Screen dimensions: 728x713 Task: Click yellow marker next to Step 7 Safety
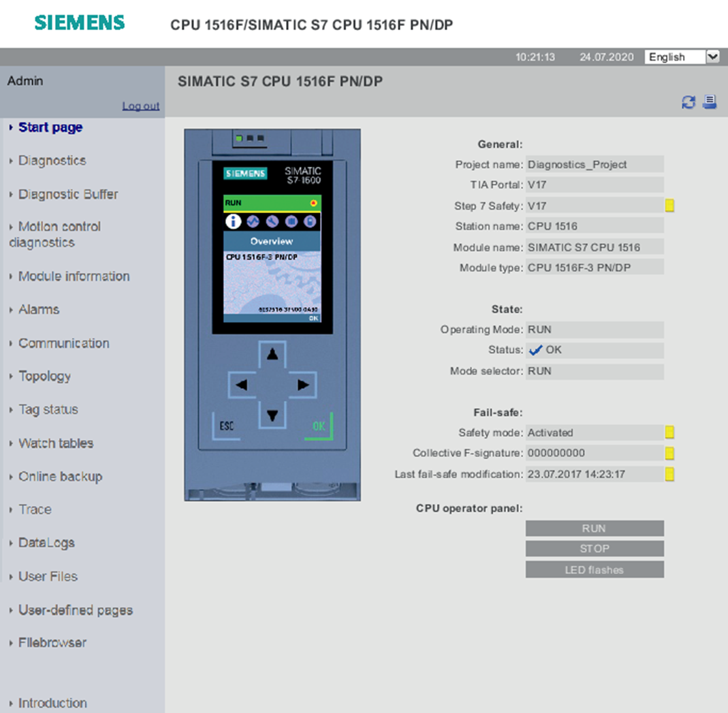(669, 205)
